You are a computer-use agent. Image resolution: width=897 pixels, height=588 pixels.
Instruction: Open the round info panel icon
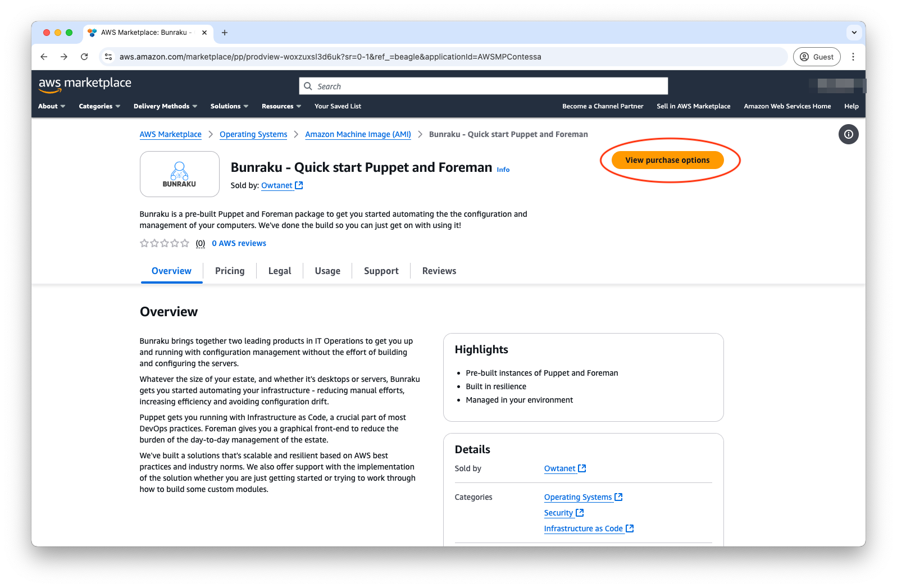tap(848, 134)
